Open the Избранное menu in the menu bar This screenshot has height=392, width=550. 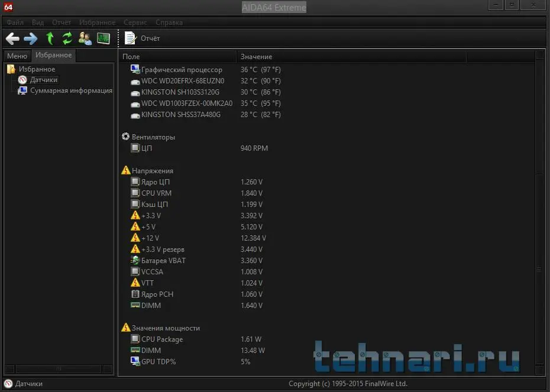(97, 22)
